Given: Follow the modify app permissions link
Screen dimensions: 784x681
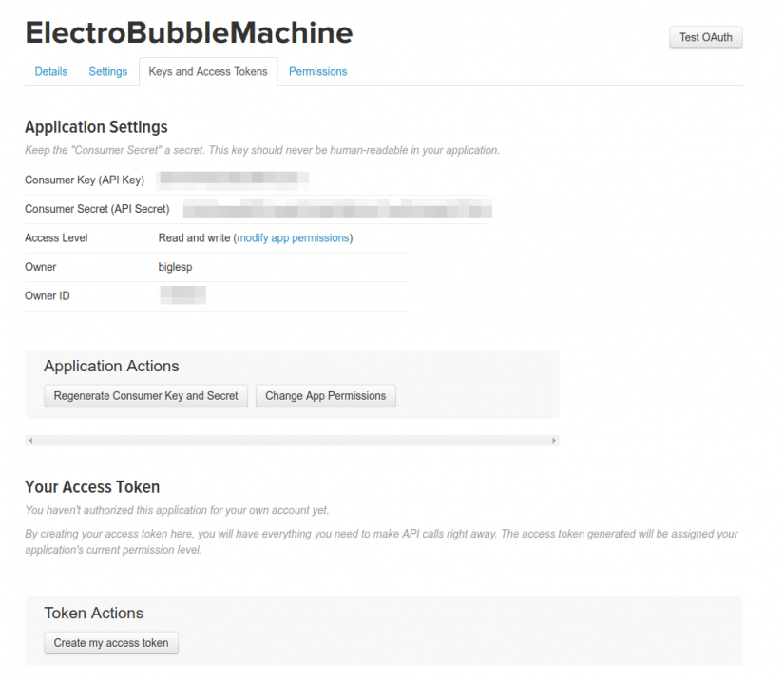Looking at the screenshot, I should [x=294, y=238].
